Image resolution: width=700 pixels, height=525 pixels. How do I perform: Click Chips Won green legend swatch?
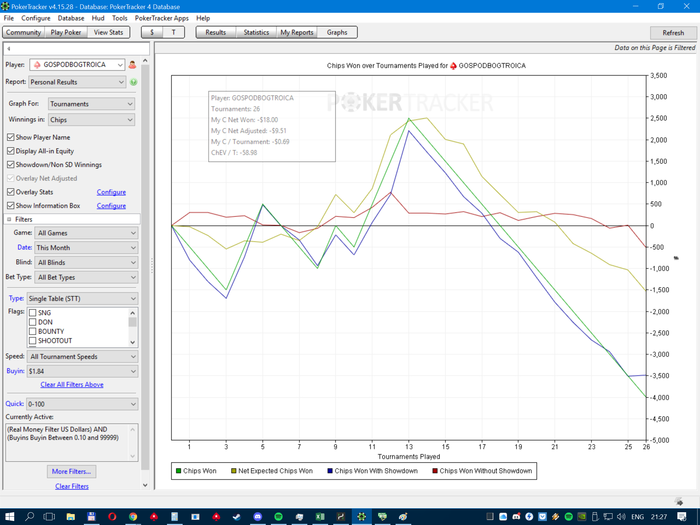click(179, 471)
